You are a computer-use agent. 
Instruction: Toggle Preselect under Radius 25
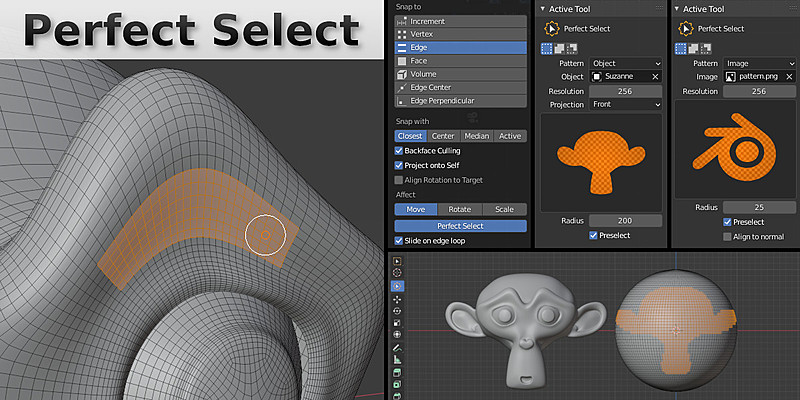pos(727,222)
